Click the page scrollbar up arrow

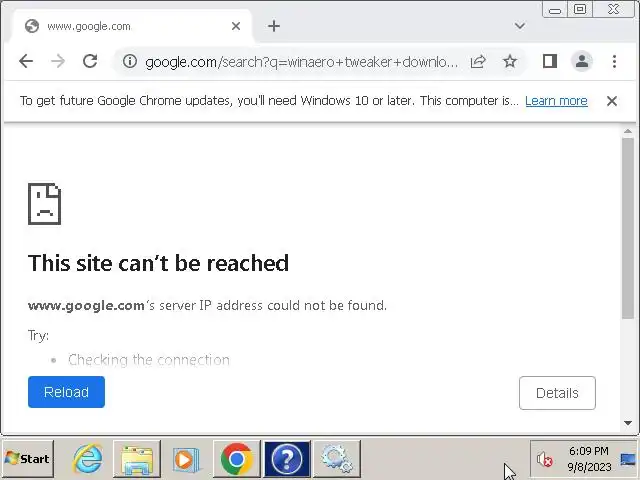click(x=628, y=131)
